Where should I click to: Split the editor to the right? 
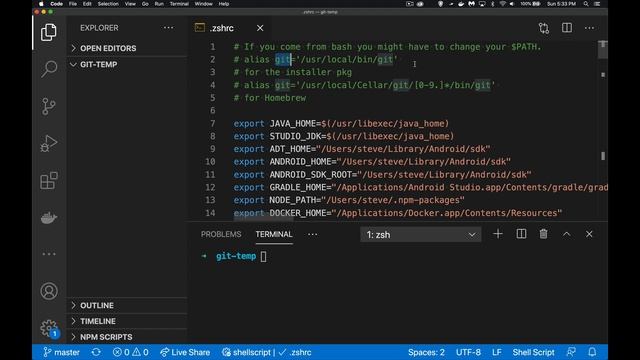pos(567,28)
